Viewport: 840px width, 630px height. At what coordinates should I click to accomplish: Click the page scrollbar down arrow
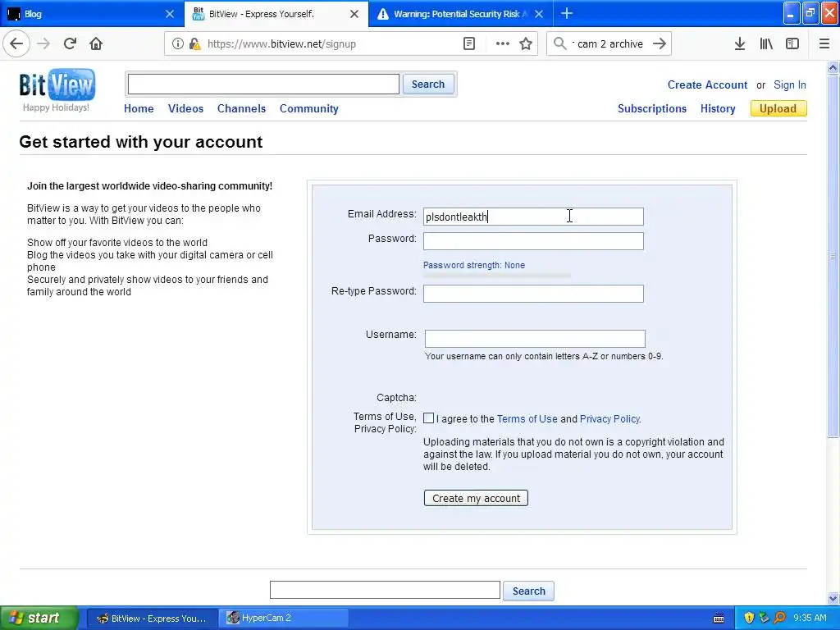[x=833, y=598]
